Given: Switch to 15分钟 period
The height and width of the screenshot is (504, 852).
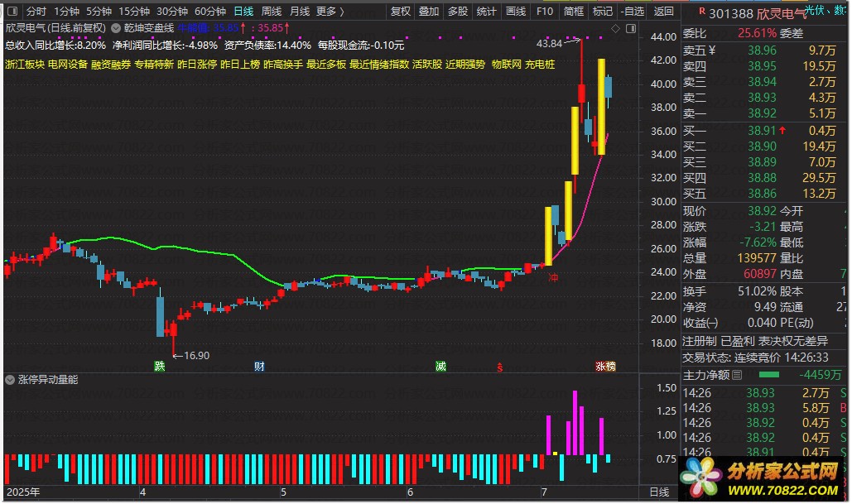Looking at the screenshot, I should click(134, 11).
